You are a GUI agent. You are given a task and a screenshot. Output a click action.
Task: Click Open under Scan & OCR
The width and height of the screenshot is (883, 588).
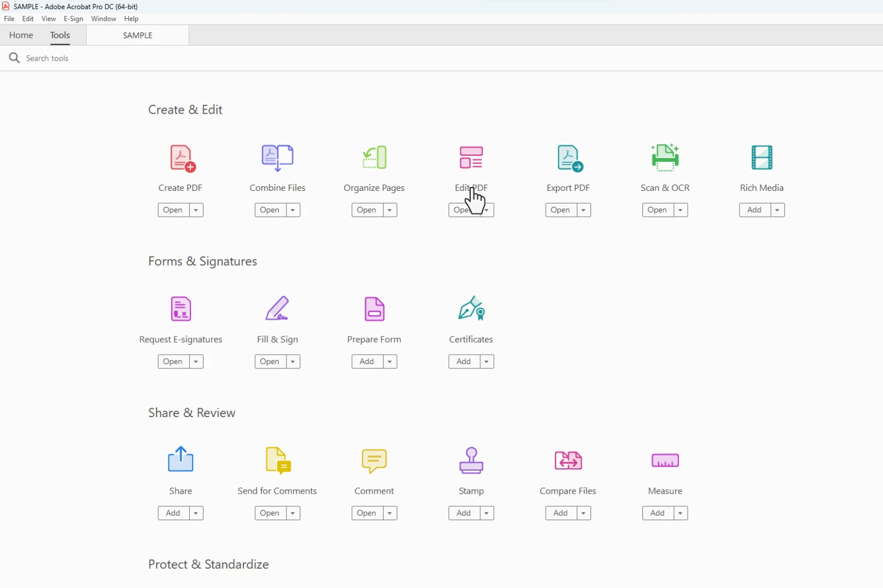658,210
